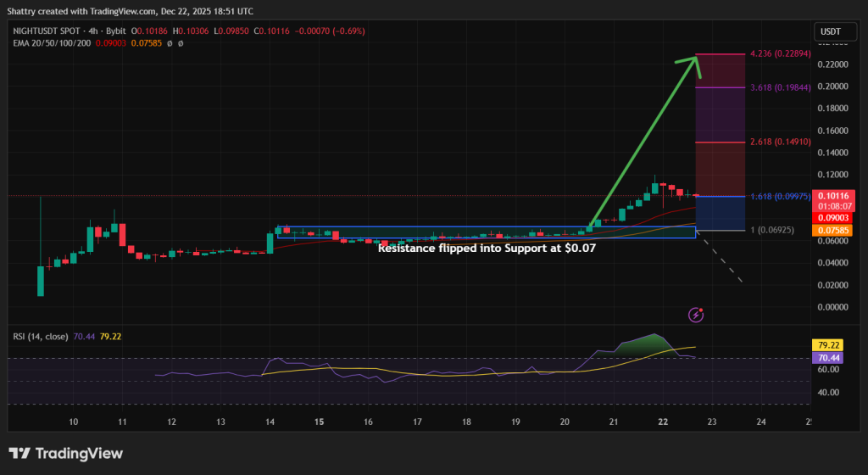Select date 22 on the time axis
The width and height of the screenshot is (868, 475).
663,422
